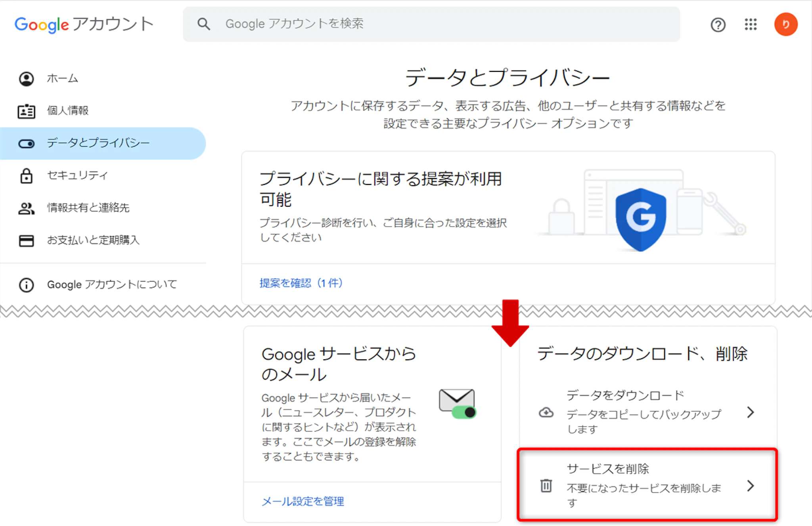Click the 個人情報 ID card icon
This screenshot has width=812, height=526.
coord(27,111)
